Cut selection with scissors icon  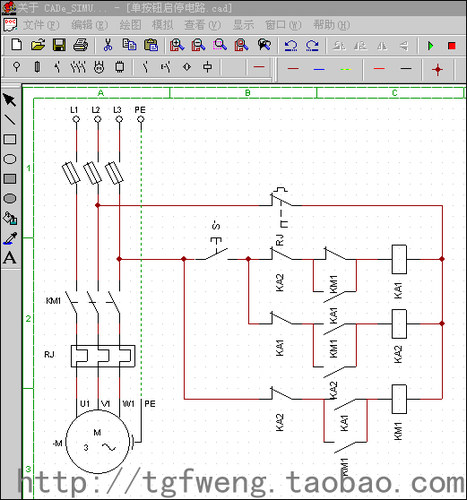pos(108,45)
